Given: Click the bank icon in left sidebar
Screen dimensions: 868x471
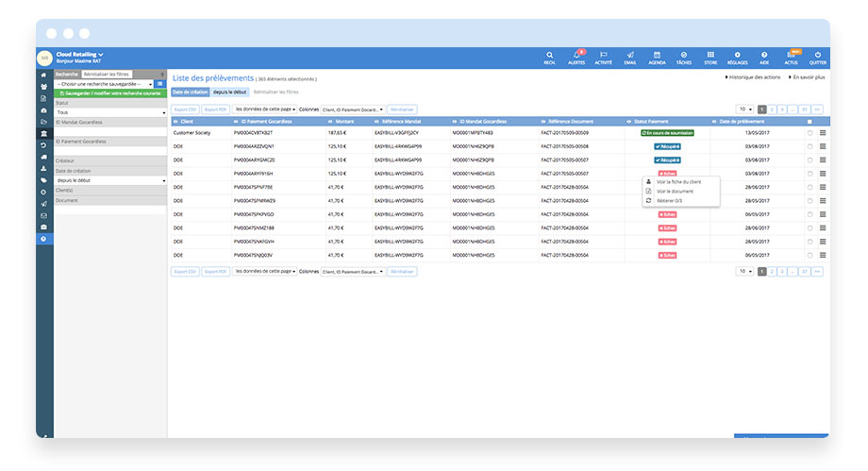Looking at the screenshot, I should click(x=43, y=134).
